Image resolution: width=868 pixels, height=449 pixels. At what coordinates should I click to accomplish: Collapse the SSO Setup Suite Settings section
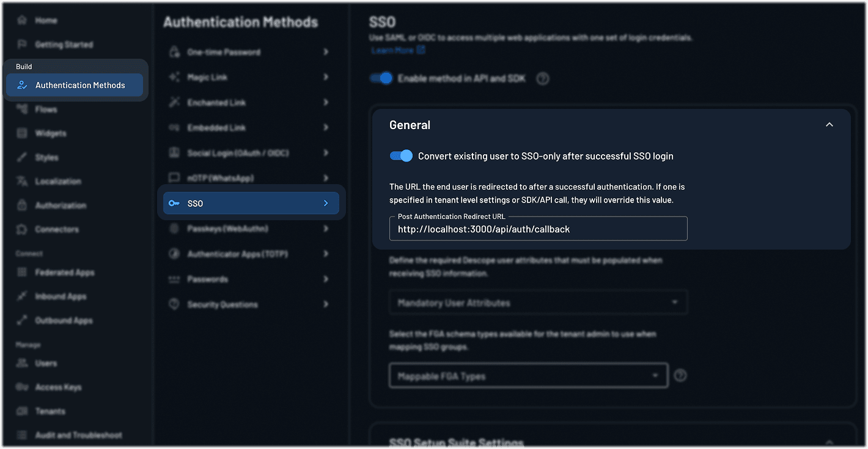click(x=829, y=442)
